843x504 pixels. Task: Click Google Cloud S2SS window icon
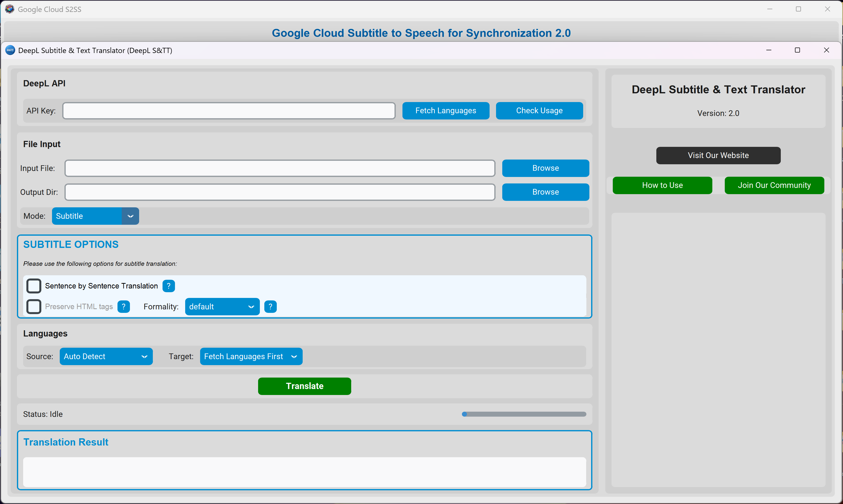(9, 9)
